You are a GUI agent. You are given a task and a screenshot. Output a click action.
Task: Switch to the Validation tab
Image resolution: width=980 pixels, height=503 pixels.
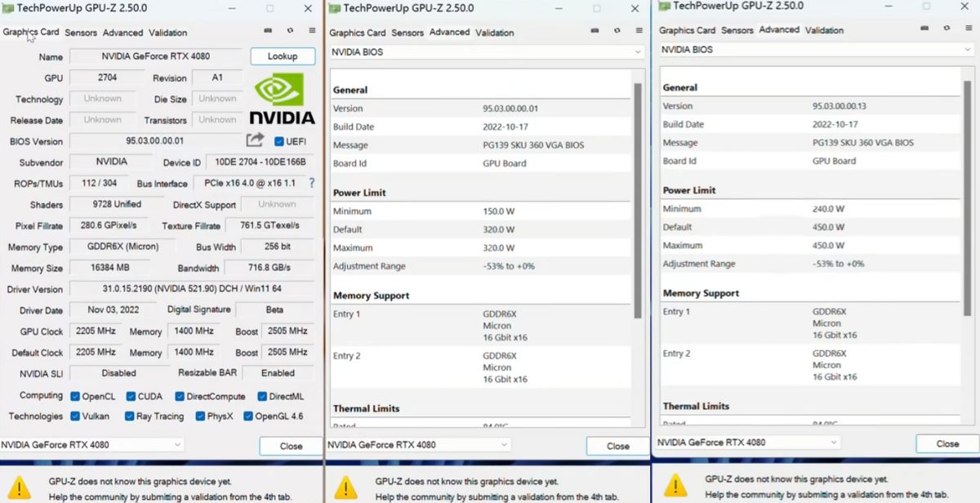[x=168, y=33]
